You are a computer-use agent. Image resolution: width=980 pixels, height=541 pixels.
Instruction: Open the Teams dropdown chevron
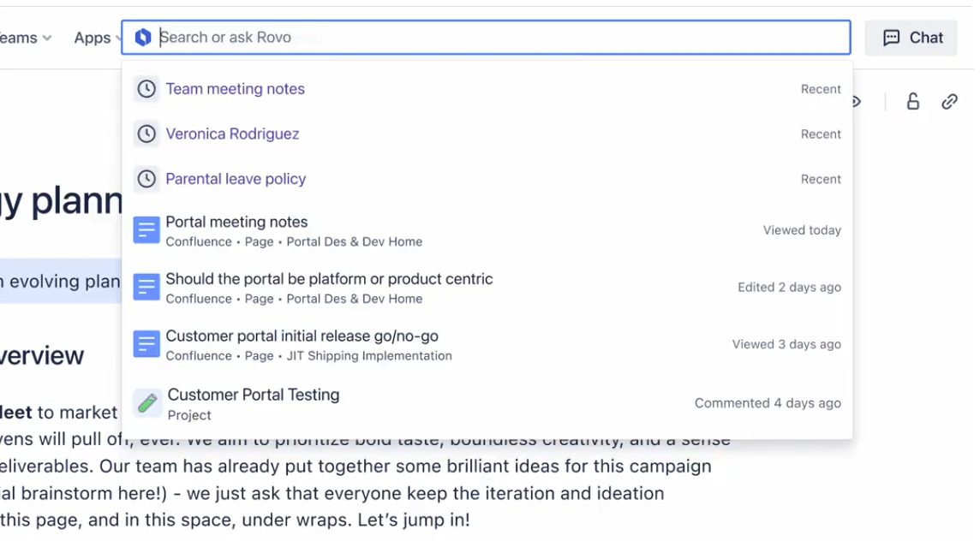point(47,38)
